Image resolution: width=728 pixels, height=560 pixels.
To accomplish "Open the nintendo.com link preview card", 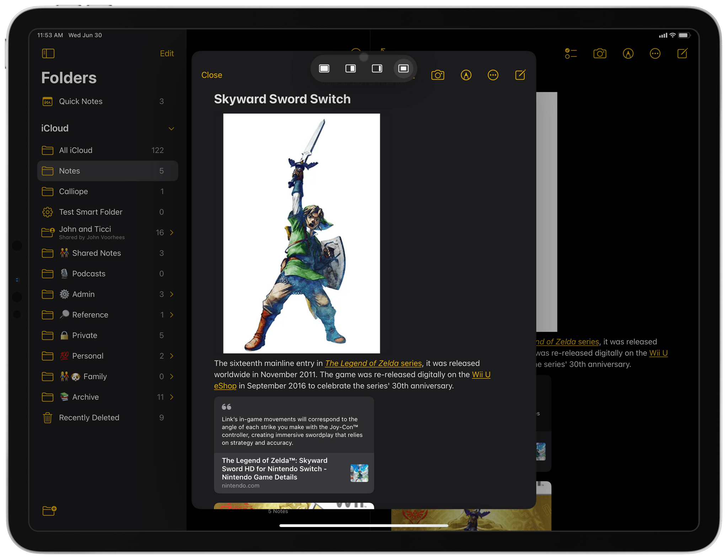I will [x=294, y=473].
